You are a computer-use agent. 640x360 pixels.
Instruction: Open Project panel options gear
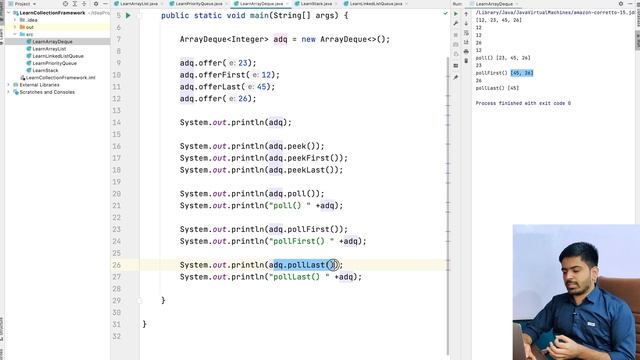(96, 4)
